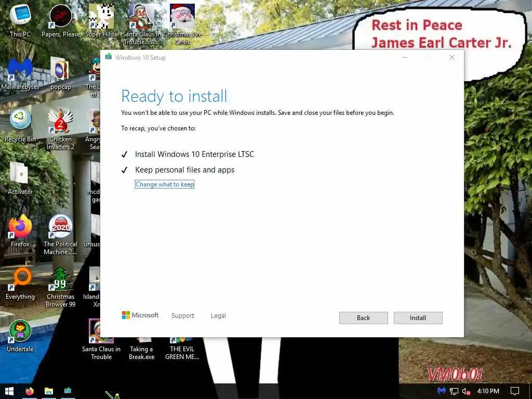Open Super Hilda desktop shortcut
The image size is (532, 399).
tap(101, 20)
